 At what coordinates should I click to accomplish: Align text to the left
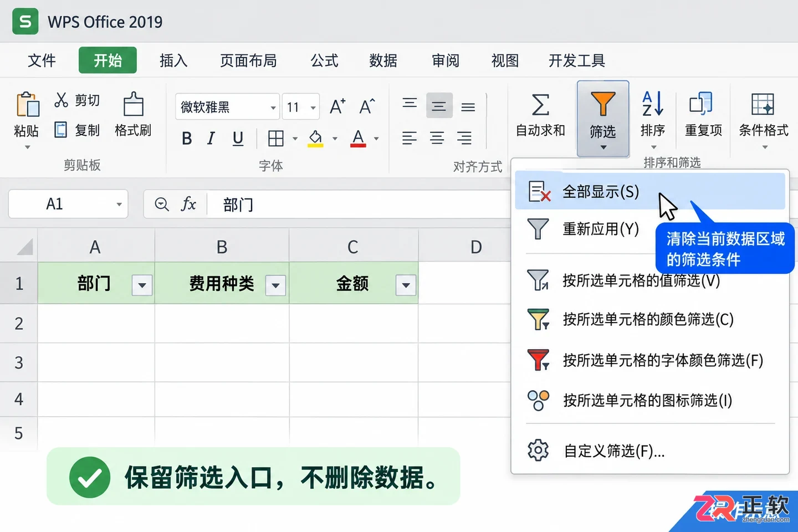[x=410, y=138]
